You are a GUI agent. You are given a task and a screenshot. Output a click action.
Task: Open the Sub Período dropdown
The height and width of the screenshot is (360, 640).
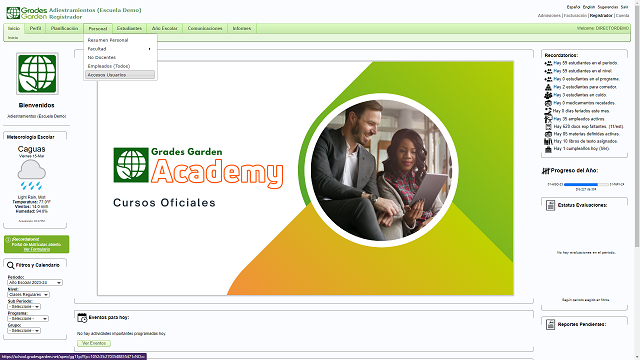tap(24, 307)
